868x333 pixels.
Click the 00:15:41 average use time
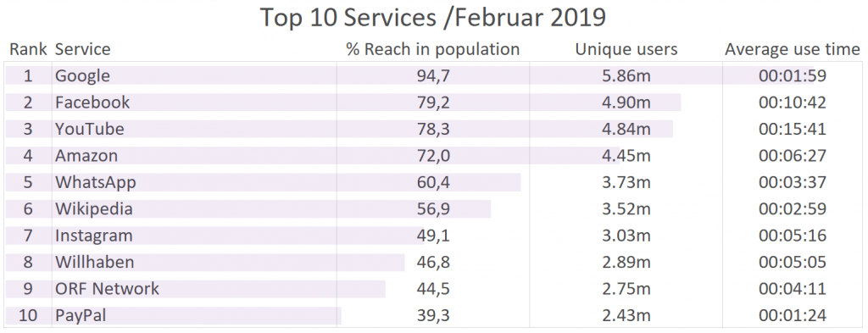click(x=793, y=129)
